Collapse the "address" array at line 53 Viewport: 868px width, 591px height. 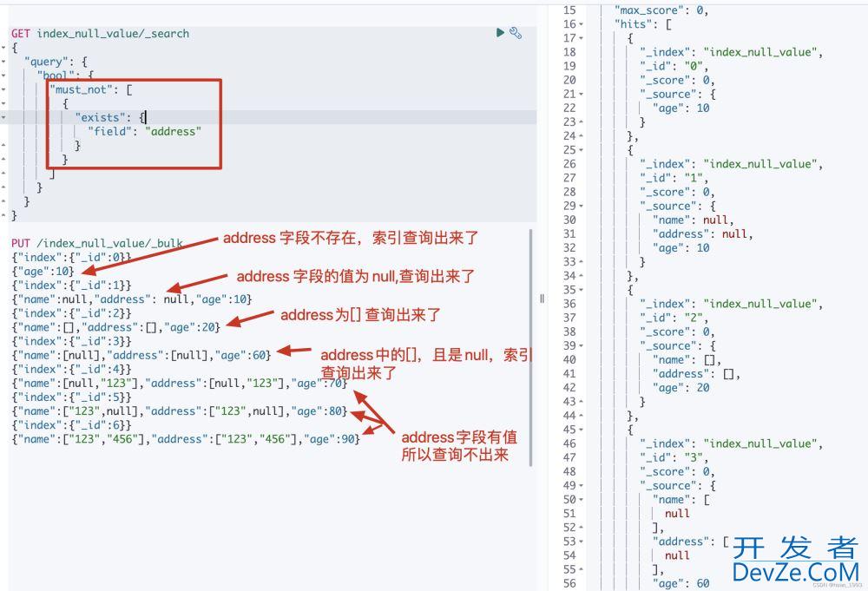(x=582, y=542)
